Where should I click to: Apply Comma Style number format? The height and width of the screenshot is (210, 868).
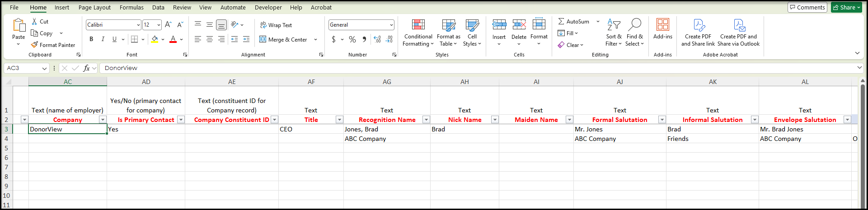(x=364, y=39)
